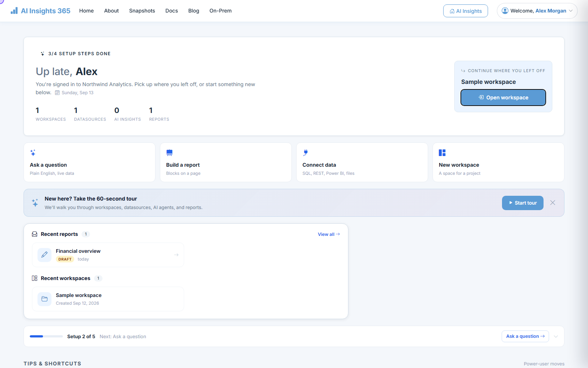588x368 pixels.
Task: Start the 60-second tour
Action: point(523,203)
